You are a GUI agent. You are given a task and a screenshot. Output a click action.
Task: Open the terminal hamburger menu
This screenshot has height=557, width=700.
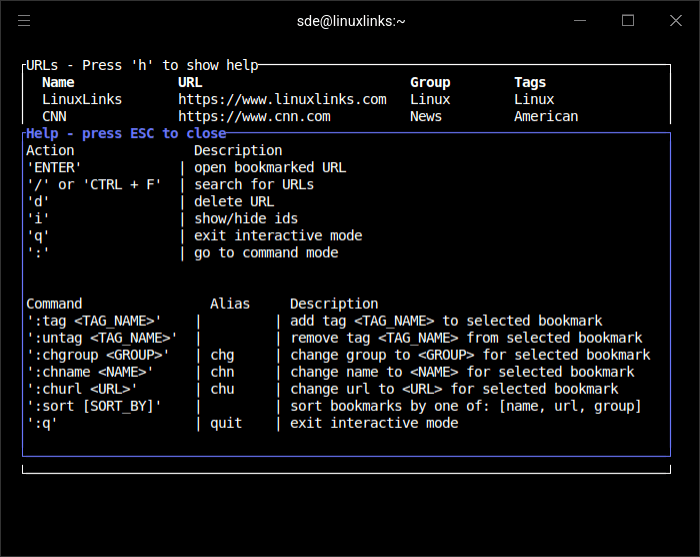(24, 21)
